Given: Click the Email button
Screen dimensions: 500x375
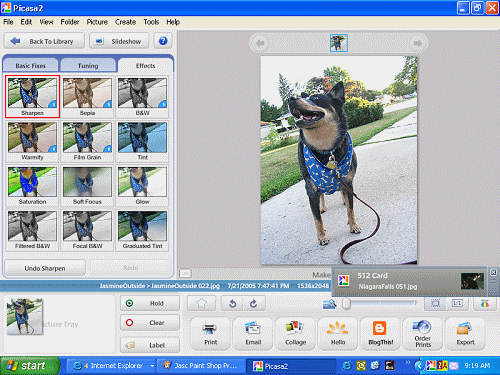Looking at the screenshot, I should 253,334.
